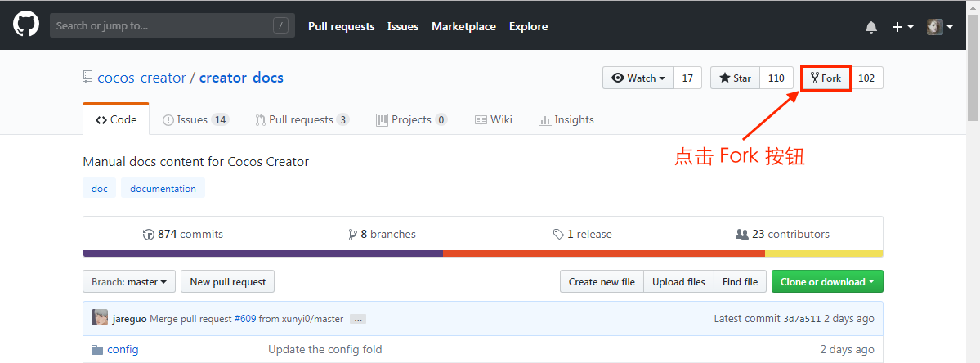Expand the commit message ellipsis
The width and height of the screenshot is (980, 363).
[x=357, y=319]
